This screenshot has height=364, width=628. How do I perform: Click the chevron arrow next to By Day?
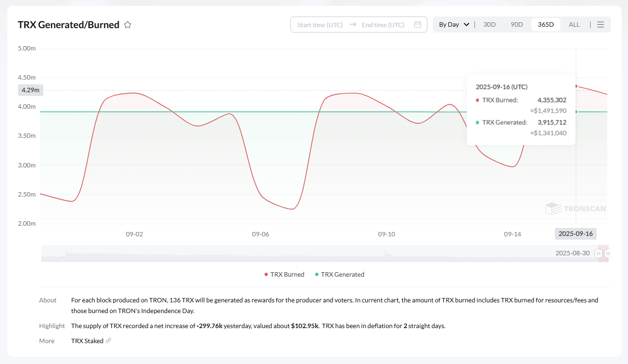pos(467,25)
